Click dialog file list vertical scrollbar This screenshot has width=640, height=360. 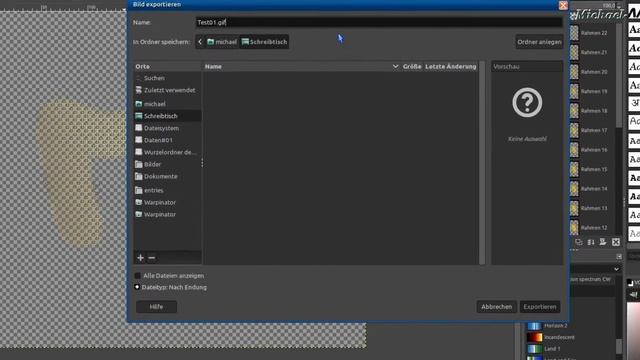[482, 163]
